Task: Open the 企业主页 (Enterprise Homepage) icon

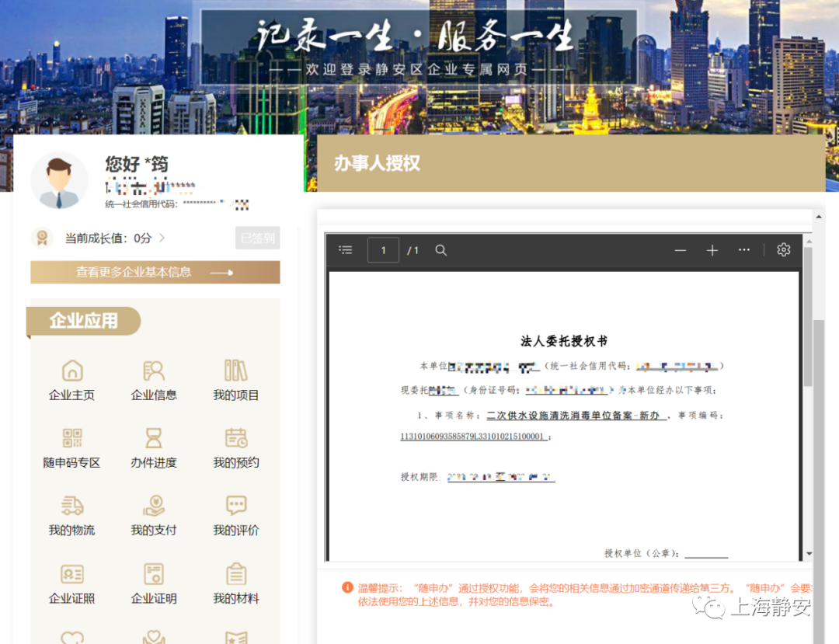Action: click(71, 380)
